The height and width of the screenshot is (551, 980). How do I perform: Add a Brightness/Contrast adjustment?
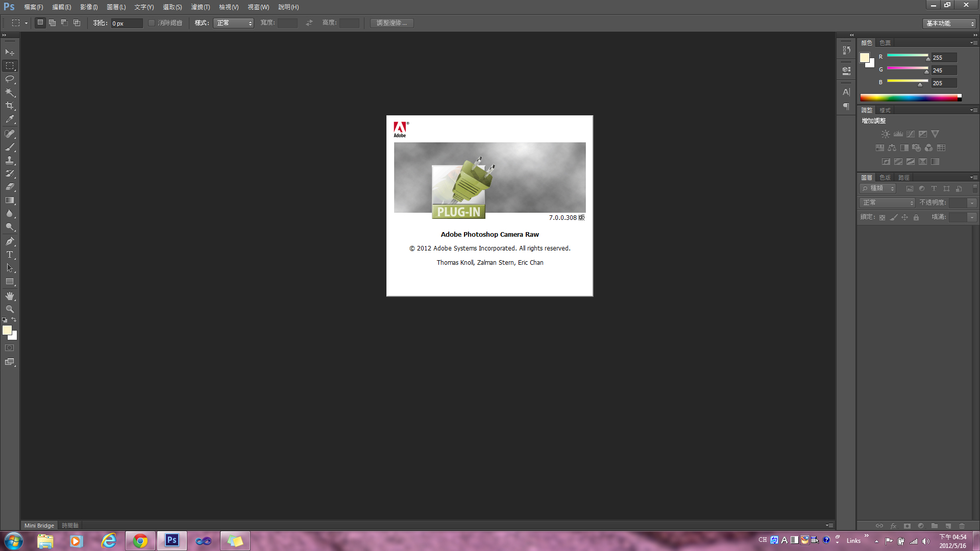[886, 134]
